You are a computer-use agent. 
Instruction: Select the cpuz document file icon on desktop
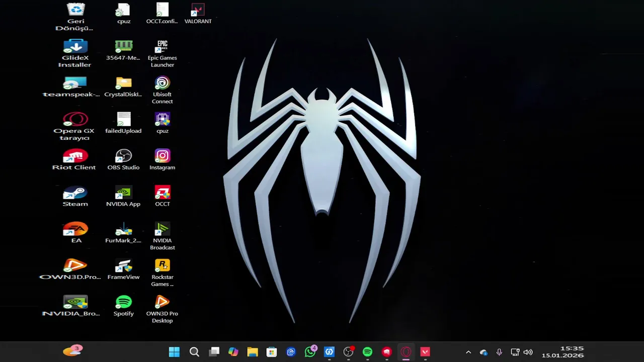click(123, 14)
